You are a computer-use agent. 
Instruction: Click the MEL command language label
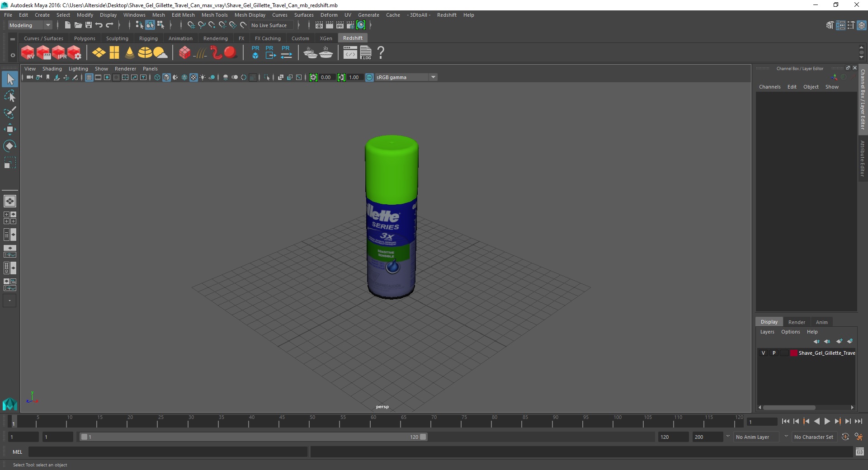[x=18, y=452]
